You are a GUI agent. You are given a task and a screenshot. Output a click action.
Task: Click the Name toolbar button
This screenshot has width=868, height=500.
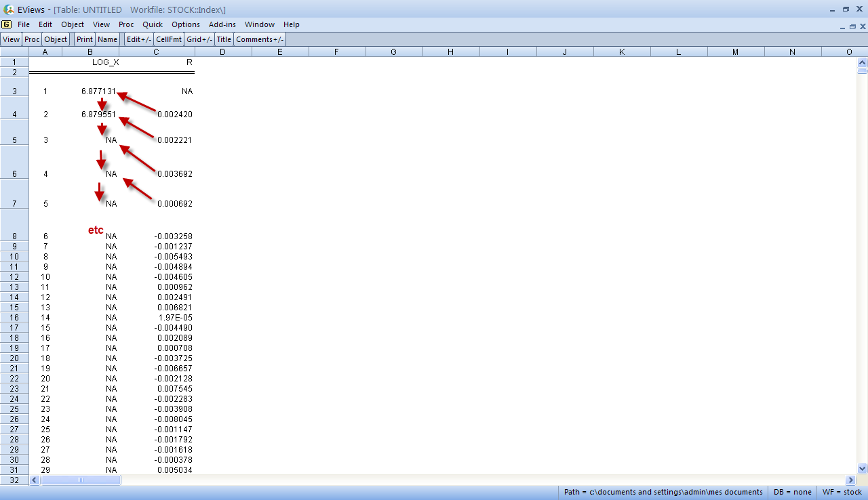[x=108, y=39]
